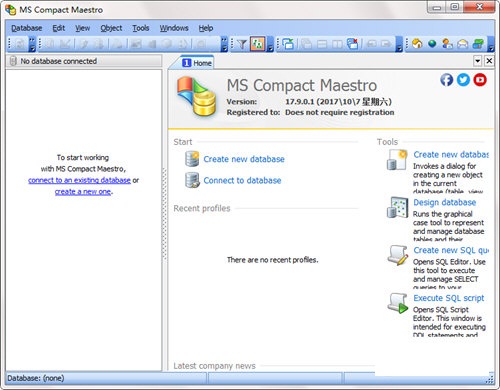This screenshot has height=390, width=500.
Task: Click the person support toolbar icon
Action: click(x=447, y=44)
